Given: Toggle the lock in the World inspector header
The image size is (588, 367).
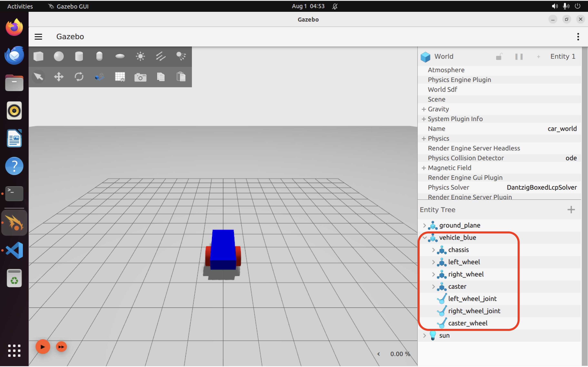Looking at the screenshot, I should pos(499,56).
